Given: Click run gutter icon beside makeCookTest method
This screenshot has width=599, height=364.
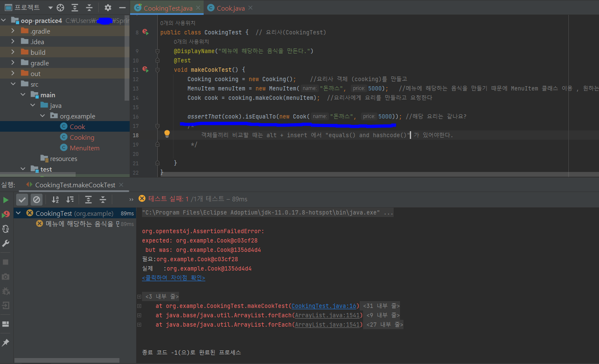Looking at the screenshot, I should click(145, 69).
